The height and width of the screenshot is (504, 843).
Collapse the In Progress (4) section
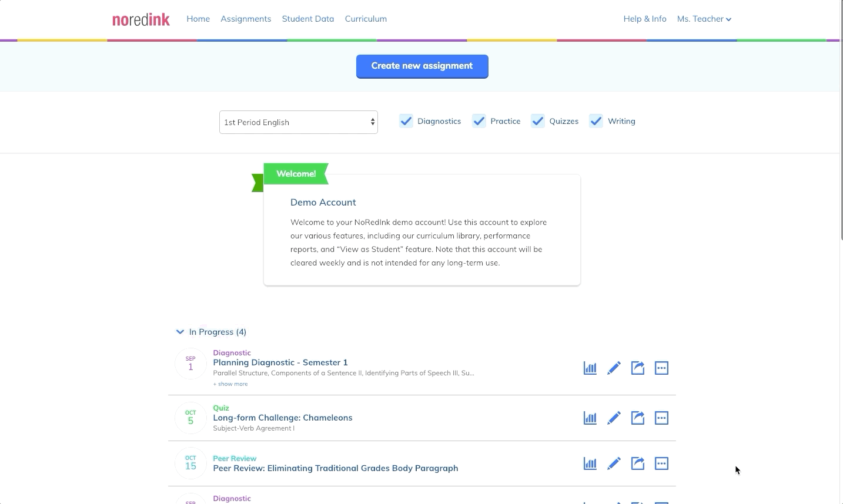[x=211, y=332]
